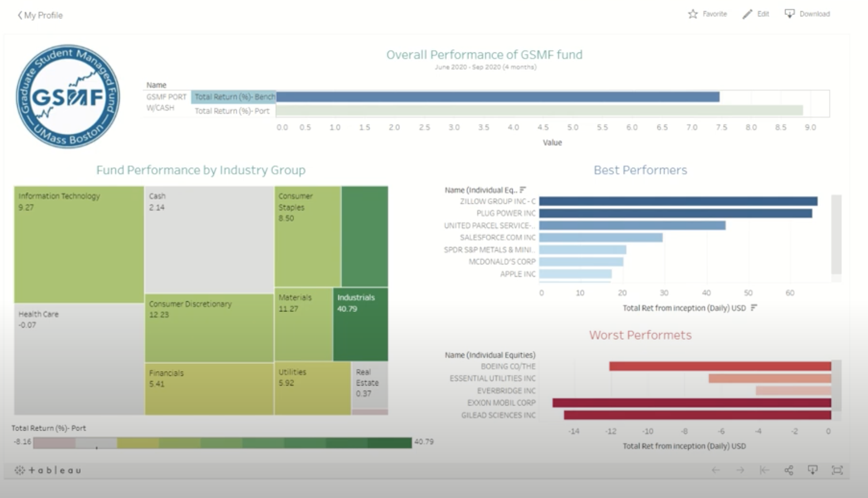Click the undo arrow in footer toolbar
This screenshot has width=868, height=498.
tap(715, 470)
